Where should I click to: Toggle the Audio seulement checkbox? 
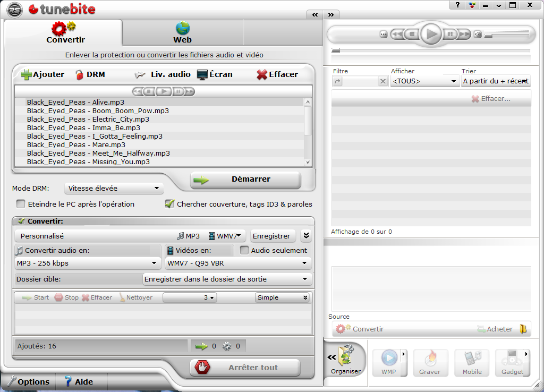244,250
